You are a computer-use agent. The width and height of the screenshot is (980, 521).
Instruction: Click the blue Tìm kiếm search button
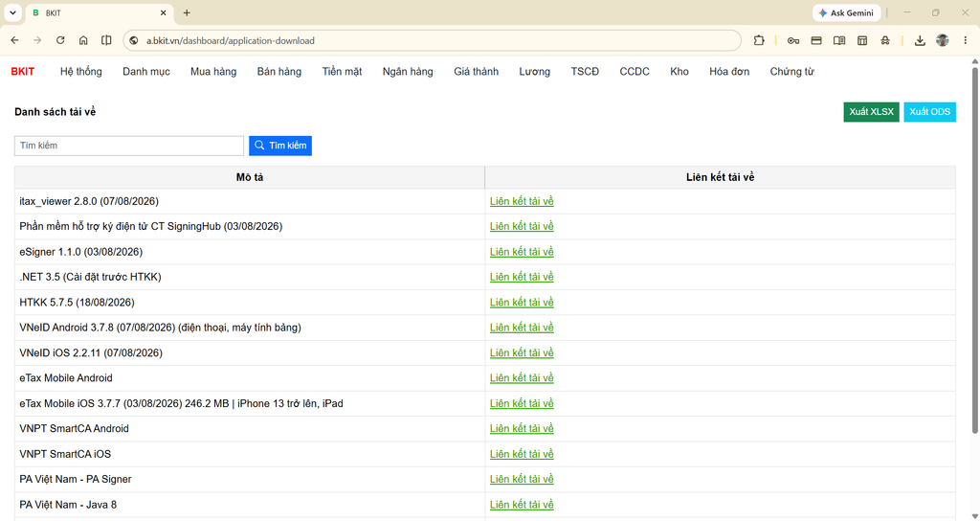(280, 146)
